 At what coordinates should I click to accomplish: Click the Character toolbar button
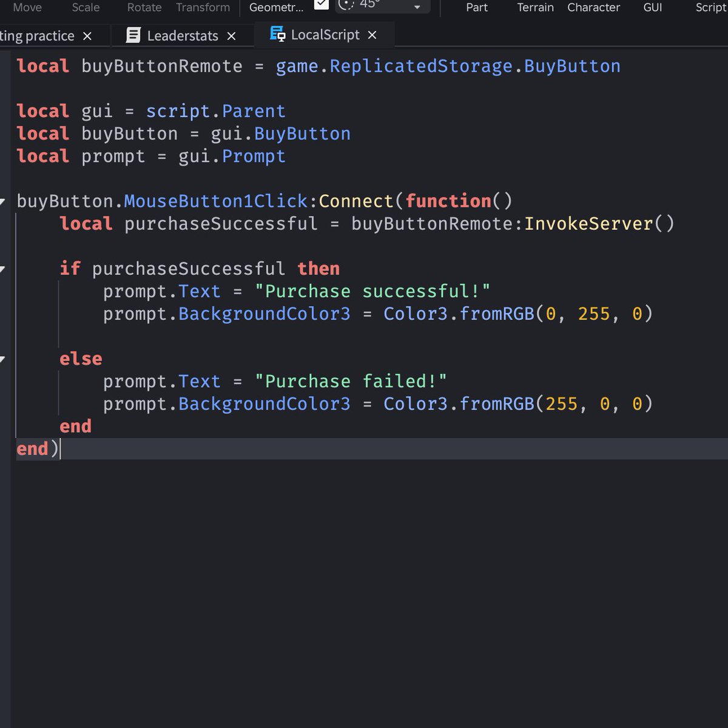(593, 7)
